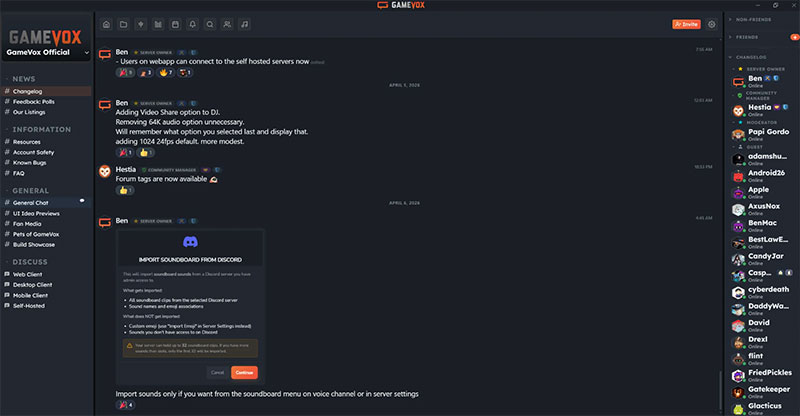Open the calendar icon in top toolbar

[176, 25]
